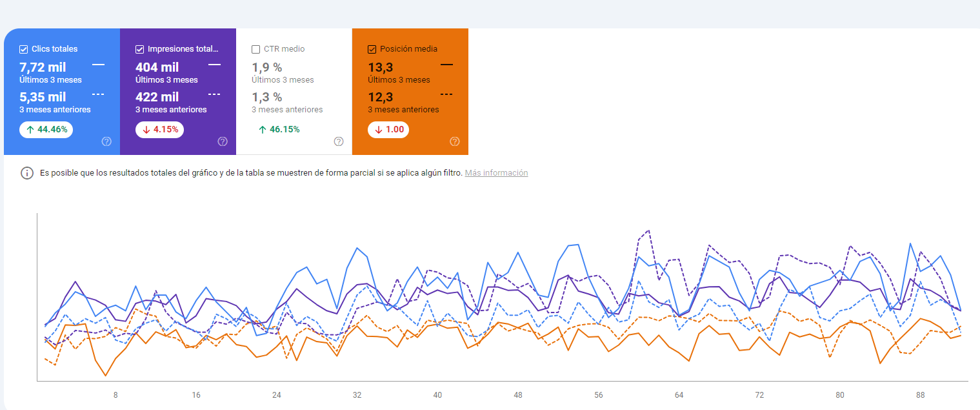Click day 88 on the chart axis
The width and height of the screenshot is (980, 410).
click(x=921, y=395)
